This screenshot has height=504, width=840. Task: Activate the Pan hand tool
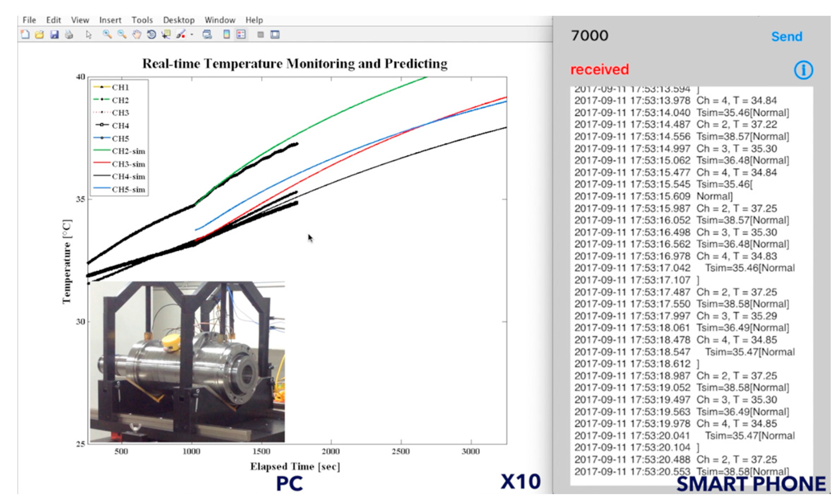click(x=137, y=35)
